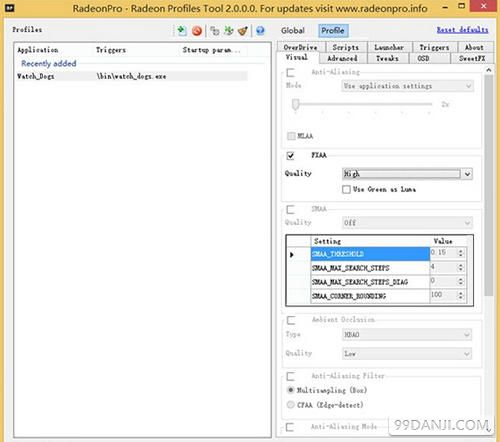The width and height of the screenshot is (500, 442).
Task: Click the red remove profile icon
Action: 197,31
